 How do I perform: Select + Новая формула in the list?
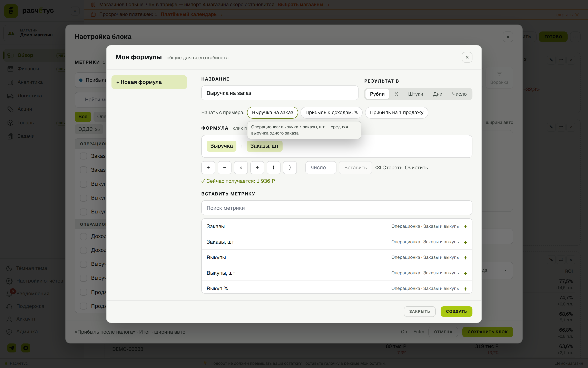click(x=149, y=82)
